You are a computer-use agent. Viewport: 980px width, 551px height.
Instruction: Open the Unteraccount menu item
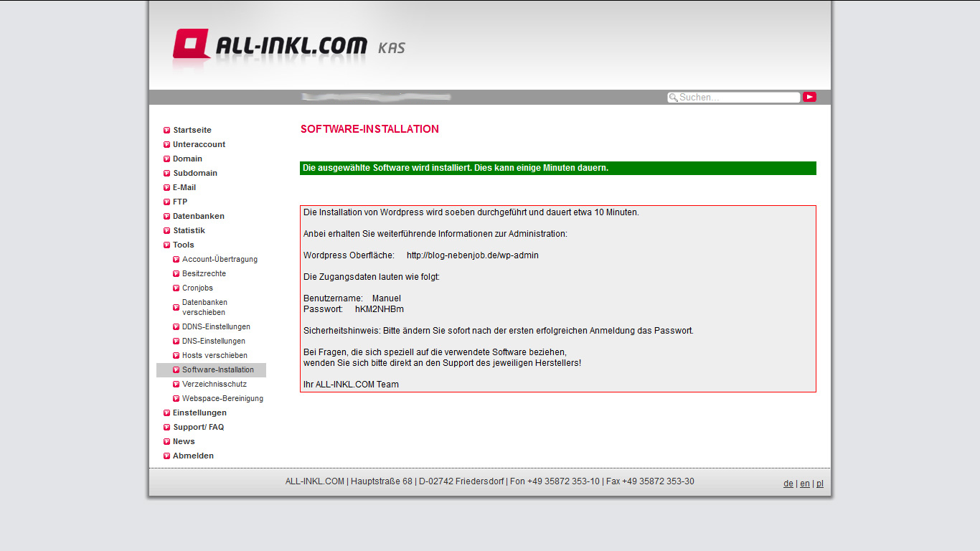point(199,144)
